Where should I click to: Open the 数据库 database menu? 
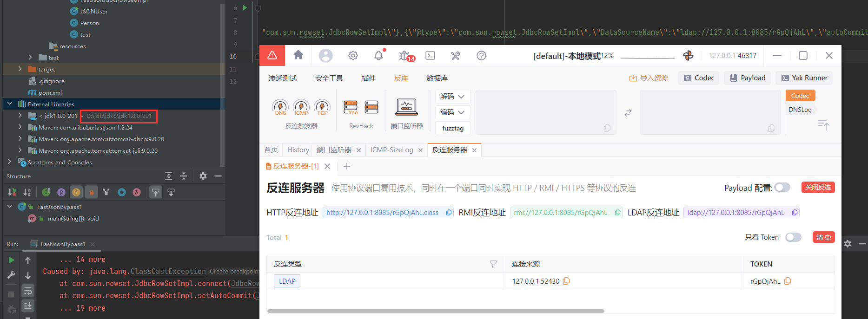tap(437, 78)
